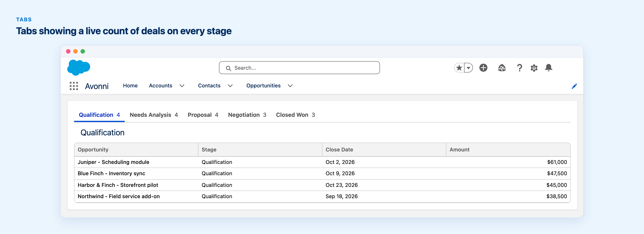The height and width of the screenshot is (234, 644).
Task: Click the red close window dot
Action: pyautogui.click(x=68, y=51)
